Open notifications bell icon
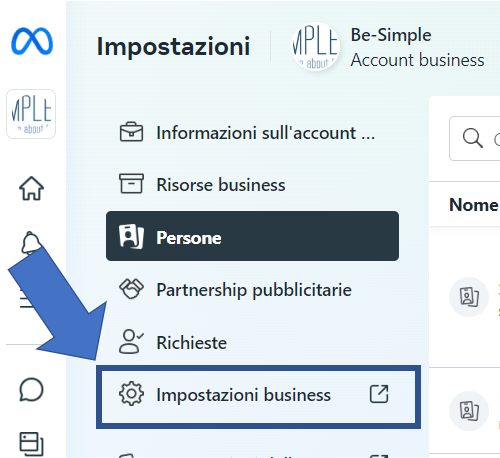 coord(31,242)
